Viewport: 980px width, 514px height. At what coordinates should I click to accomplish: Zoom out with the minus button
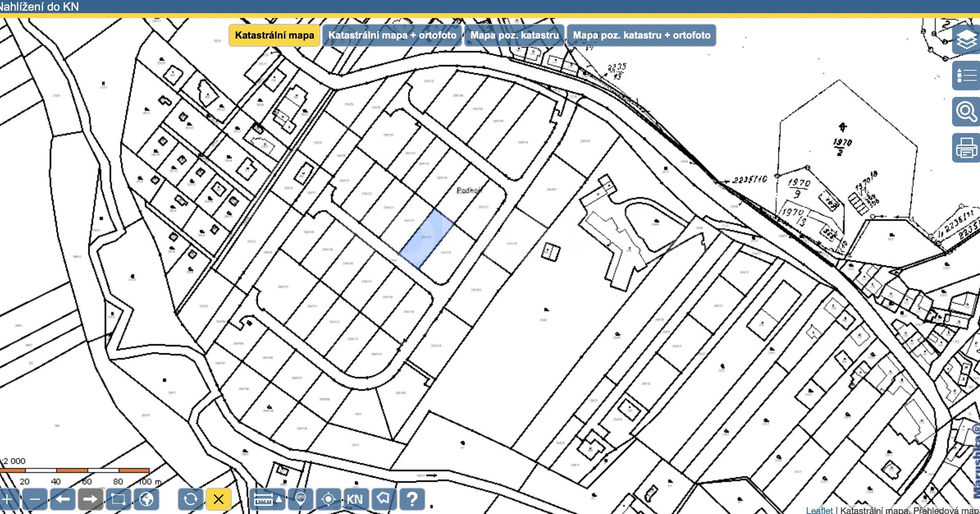[x=35, y=499]
